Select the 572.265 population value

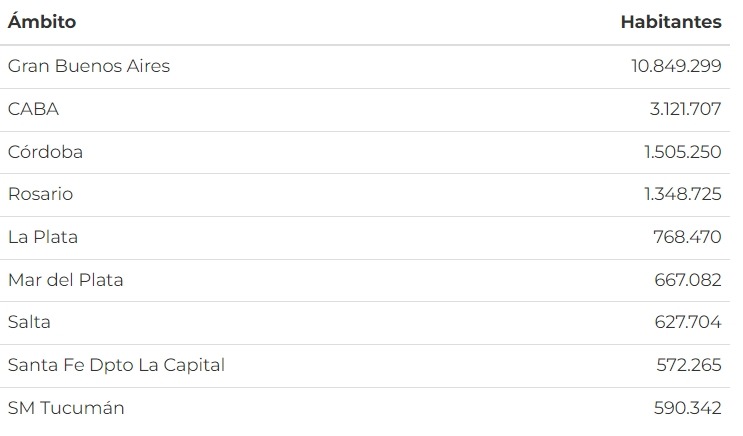coord(687,365)
